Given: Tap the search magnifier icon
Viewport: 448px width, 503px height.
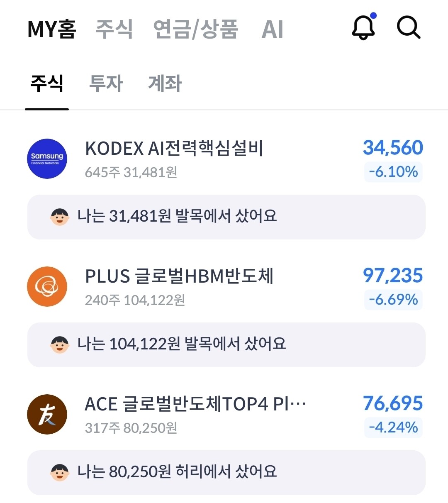Looking at the screenshot, I should click(409, 27).
